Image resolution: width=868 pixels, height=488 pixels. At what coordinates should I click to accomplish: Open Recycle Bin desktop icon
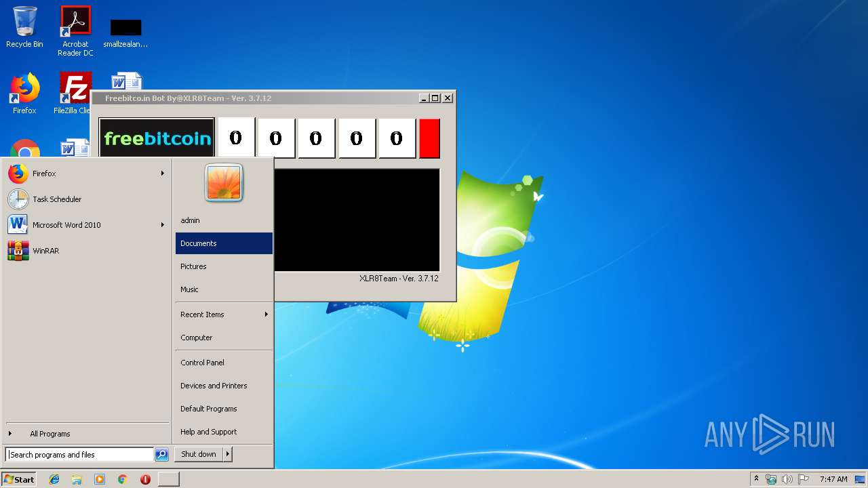coord(24,27)
